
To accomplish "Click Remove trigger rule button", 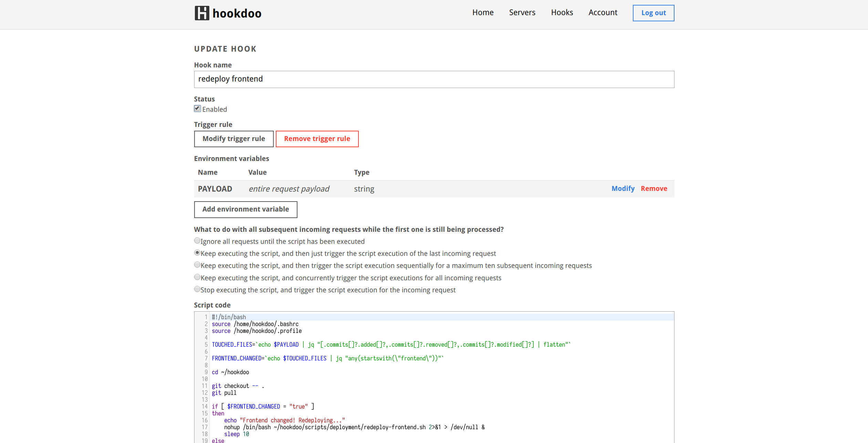I will (x=317, y=139).
